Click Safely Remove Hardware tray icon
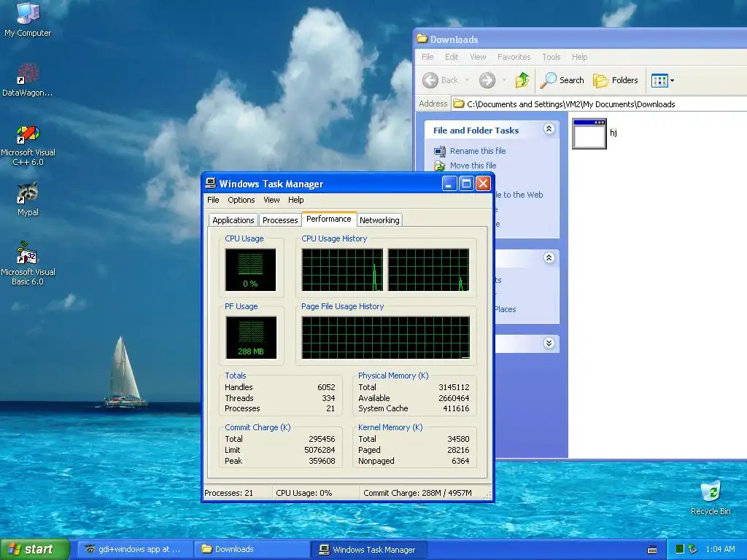 point(693,549)
